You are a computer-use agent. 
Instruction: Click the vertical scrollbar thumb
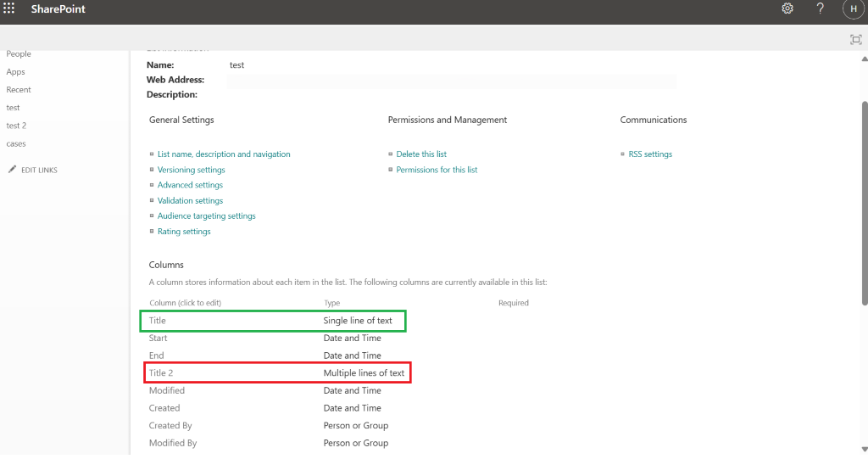point(865,203)
